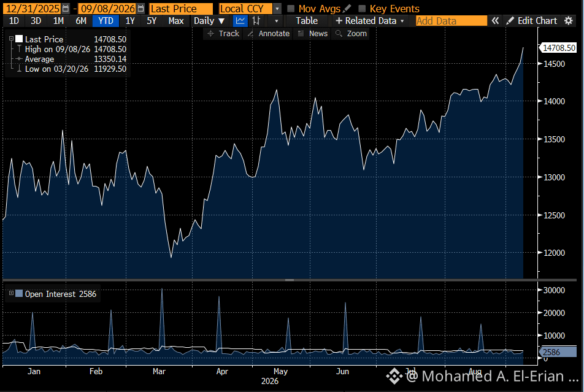This screenshot has width=584, height=392.
Task: Open end date calendar picker icon
Action: 141,8
